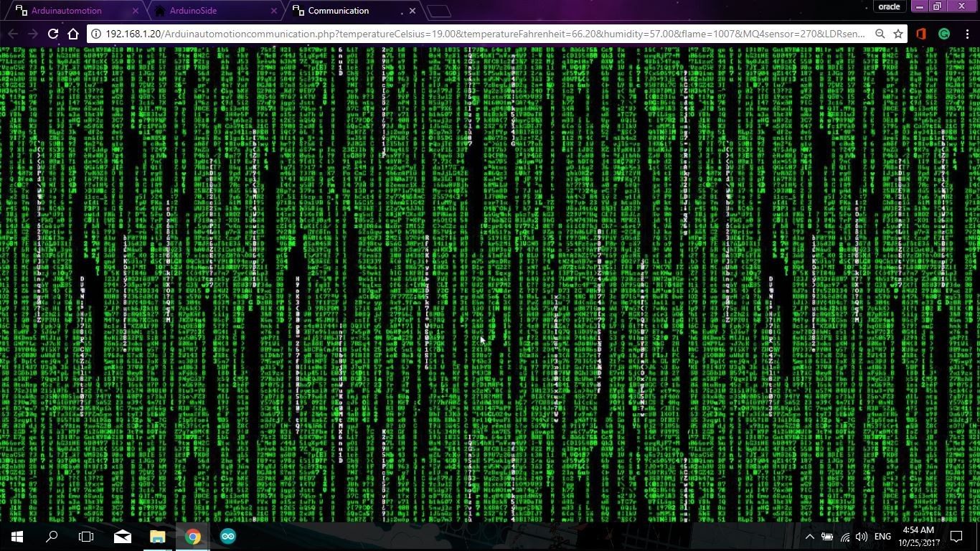Bookmark this page with the star icon
This screenshot has height=551, width=980.
(897, 34)
